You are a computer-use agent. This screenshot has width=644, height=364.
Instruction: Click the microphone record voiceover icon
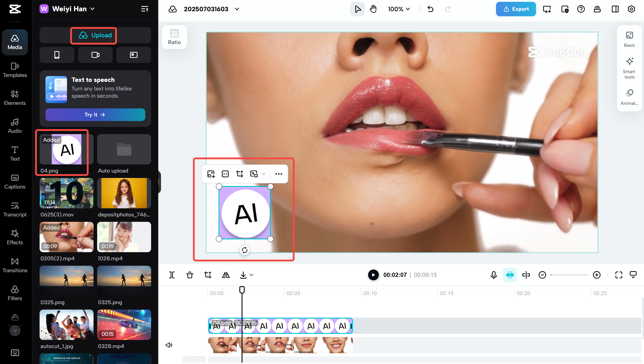point(494,275)
